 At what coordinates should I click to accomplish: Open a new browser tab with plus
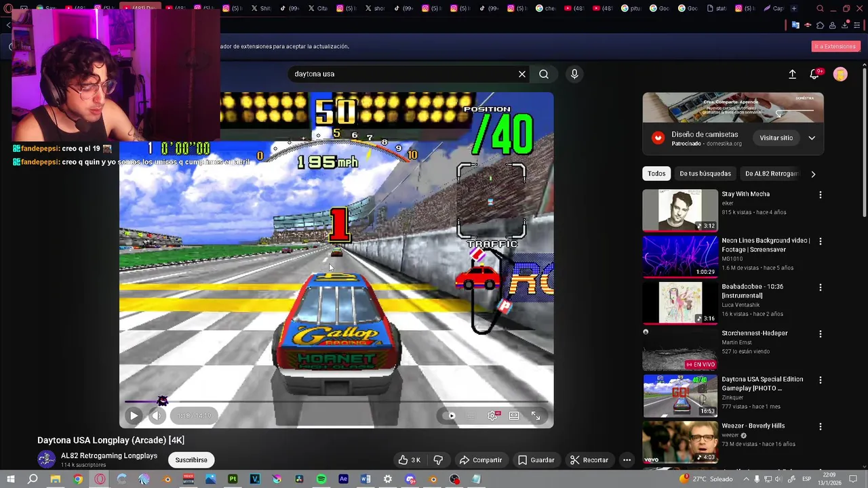[x=794, y=8]
